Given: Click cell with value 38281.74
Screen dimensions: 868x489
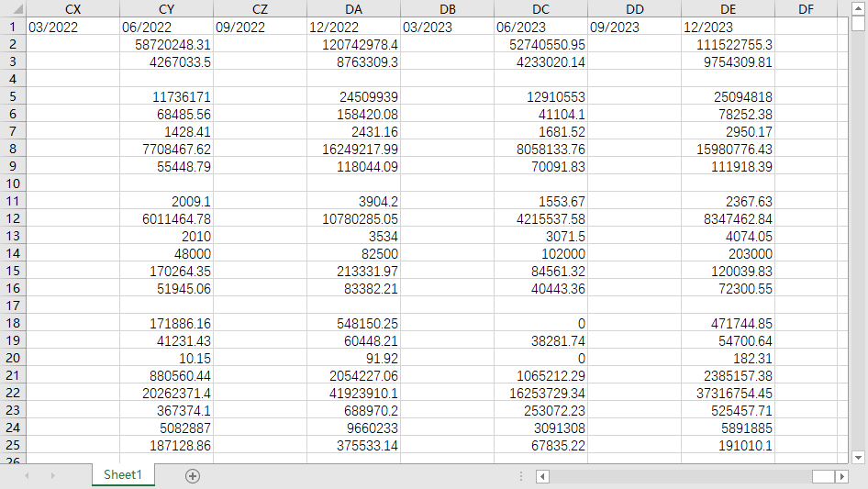Looking at the screenshot, I should coord(540,340).
